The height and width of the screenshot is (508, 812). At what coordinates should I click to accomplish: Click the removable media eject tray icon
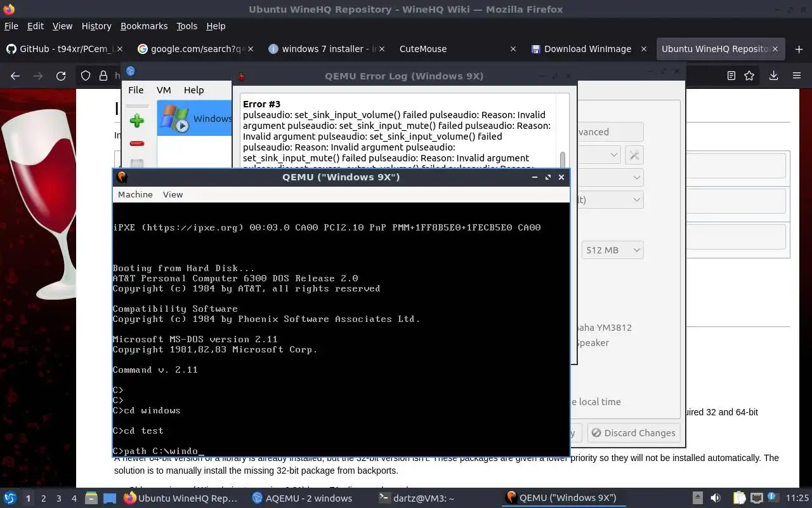[x=698, y=498]
